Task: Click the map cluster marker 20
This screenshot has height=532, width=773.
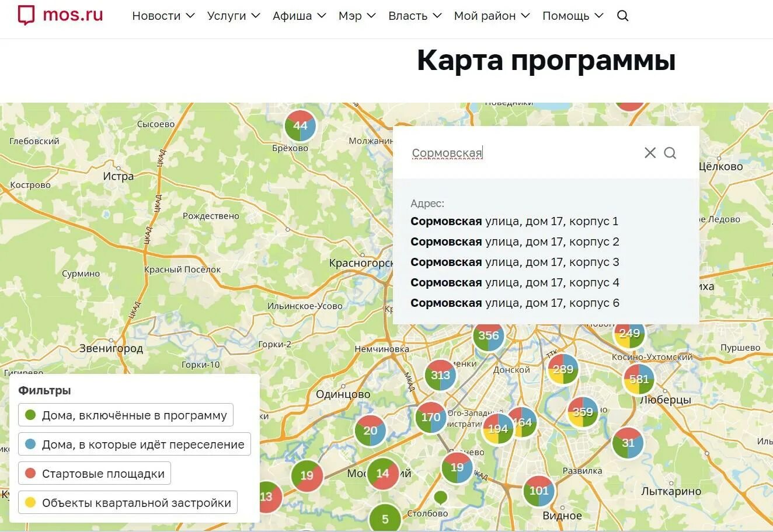Action: click(x=370, y=430)
